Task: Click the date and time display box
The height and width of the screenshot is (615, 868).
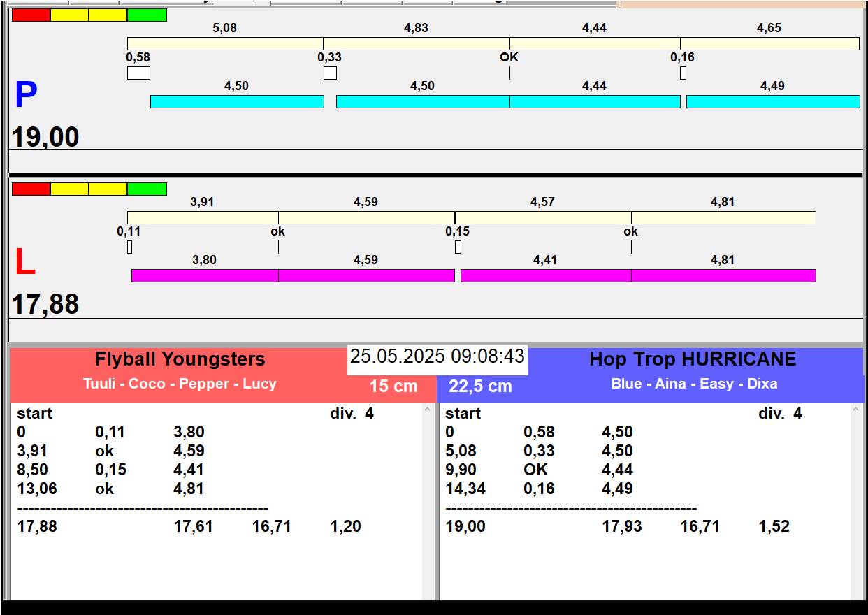Action: 437,356
